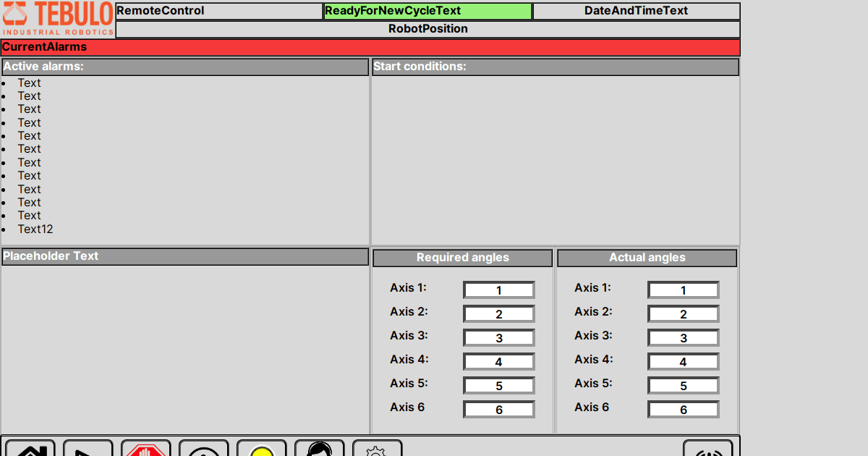Click the Axis 1 value field under Required angles

[498, 290]
